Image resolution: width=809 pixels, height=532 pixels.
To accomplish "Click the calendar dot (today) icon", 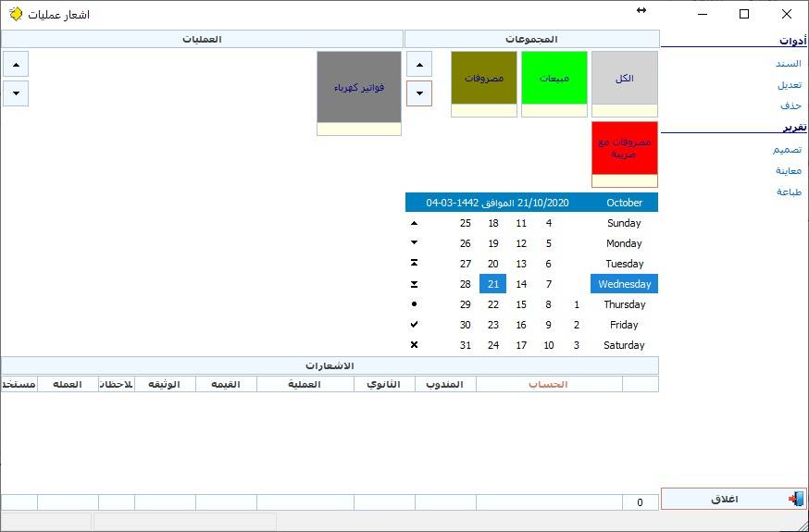I will click(414, 304).
